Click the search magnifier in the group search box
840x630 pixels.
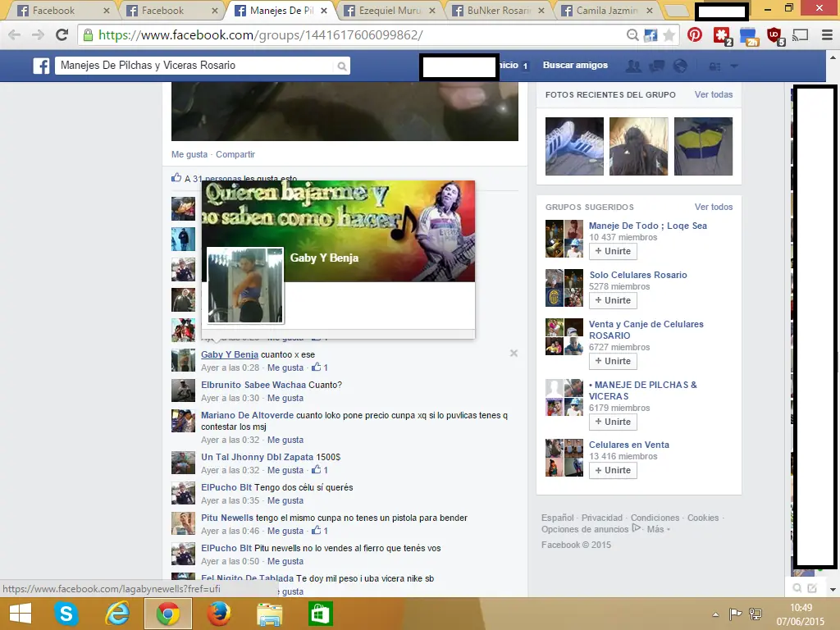point(342,66)
